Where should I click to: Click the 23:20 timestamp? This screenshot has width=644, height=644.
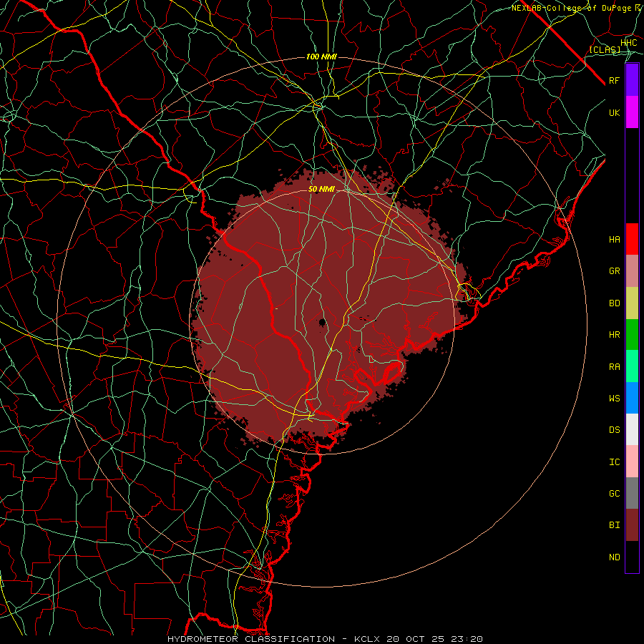click(468, 639)
